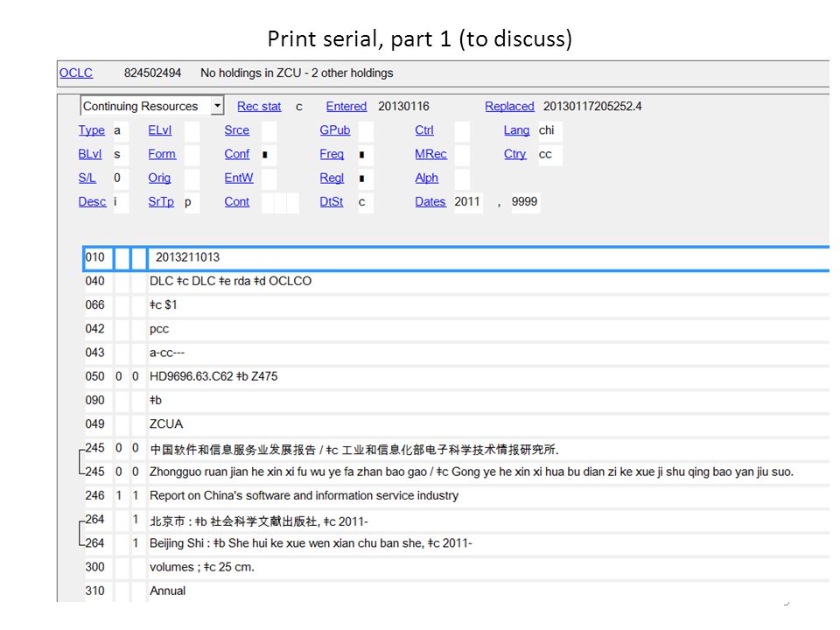Screen dimensions: 840x630
Task: Open the Conf fixed-field link
Action: [x=237, y=154]
